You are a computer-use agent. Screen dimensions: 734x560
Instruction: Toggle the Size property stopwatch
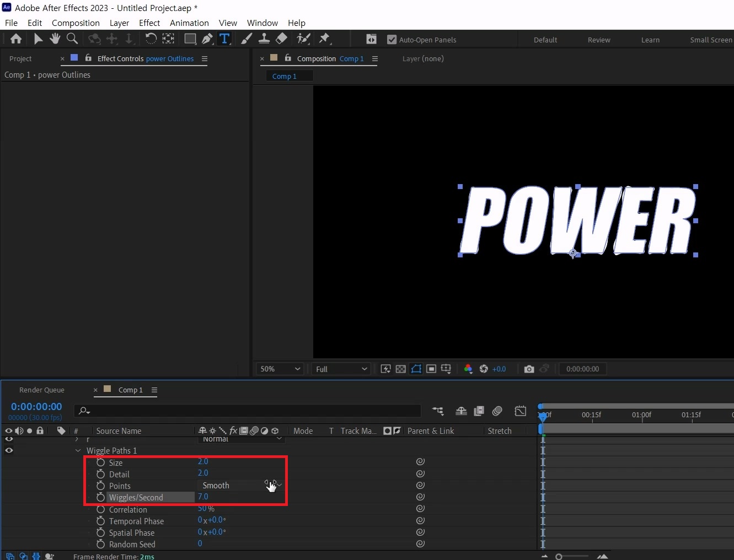coord(100,462)
